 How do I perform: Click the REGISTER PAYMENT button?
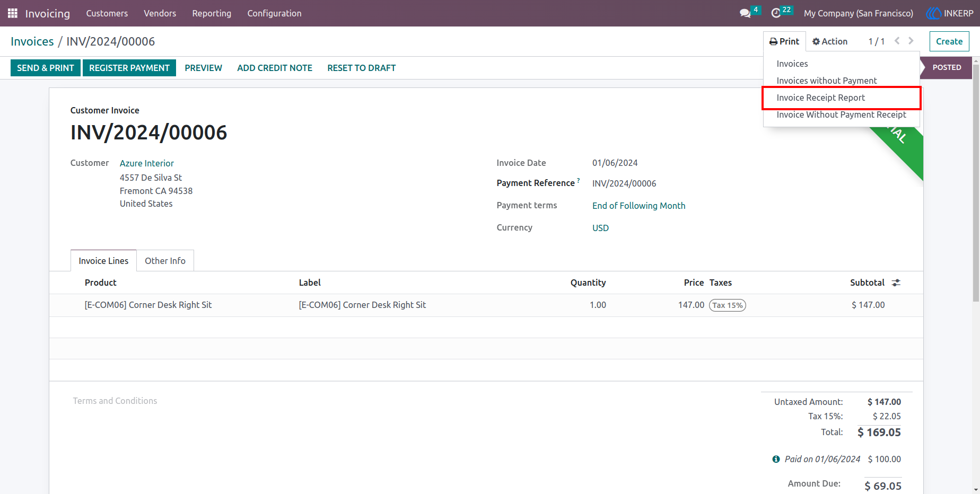click(129, 68)
